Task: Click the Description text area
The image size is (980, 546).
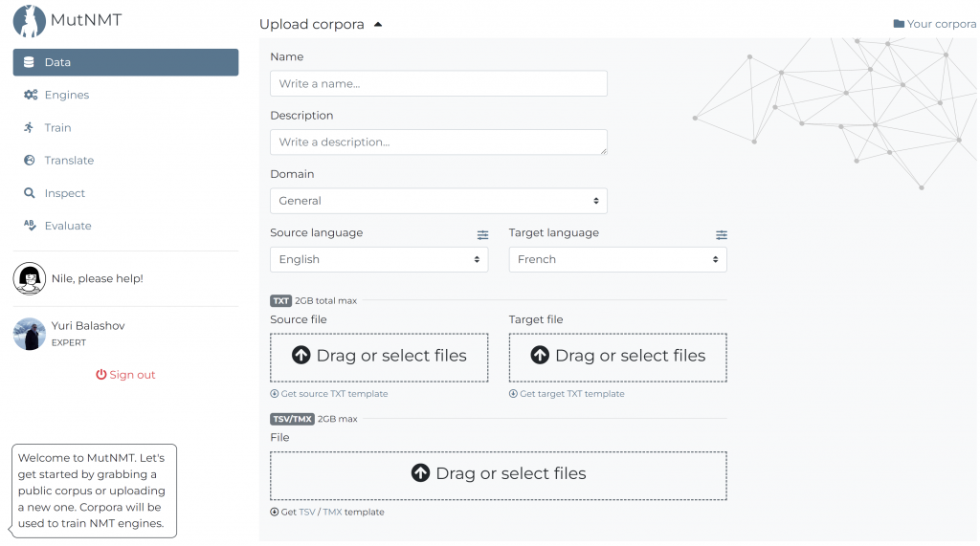Action: pyautogui.click(x=438, y=142)
